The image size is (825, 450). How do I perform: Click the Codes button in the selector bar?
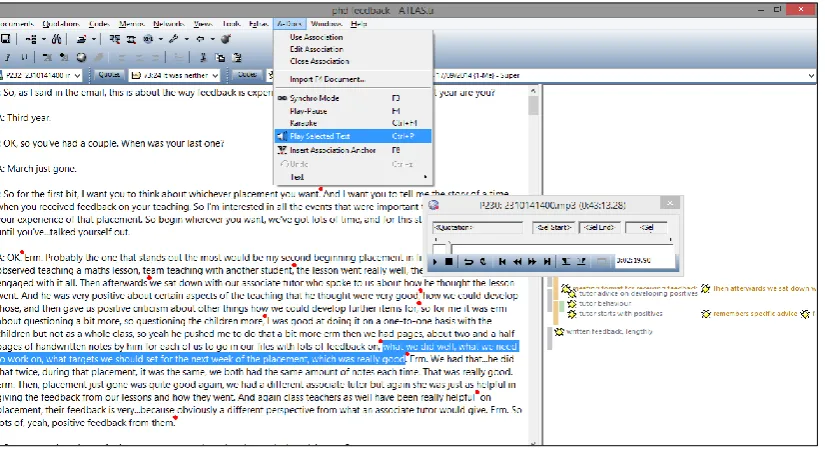[247, 75]
